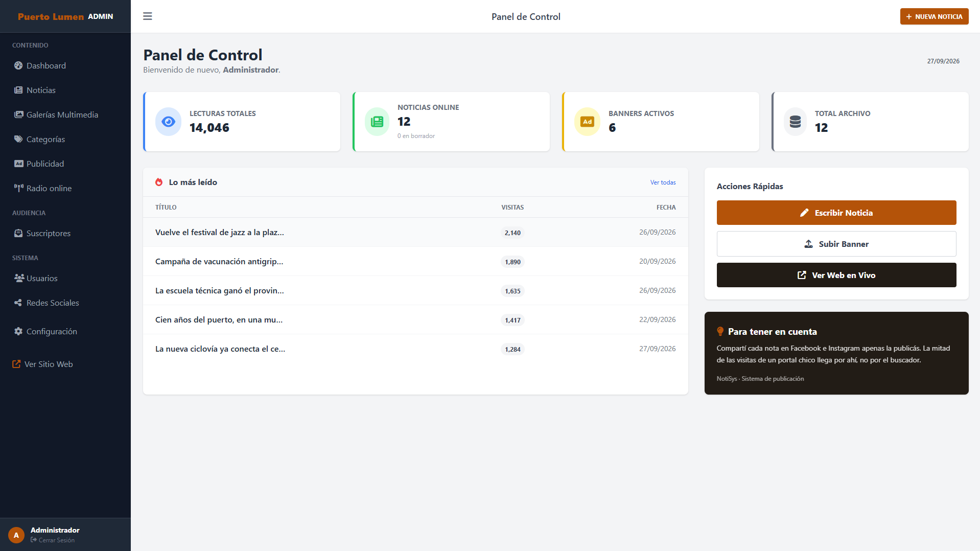Click the Ad icon in Banners Activos card
The height and width of the screenshot is (551, 980).
click(587, 122)
